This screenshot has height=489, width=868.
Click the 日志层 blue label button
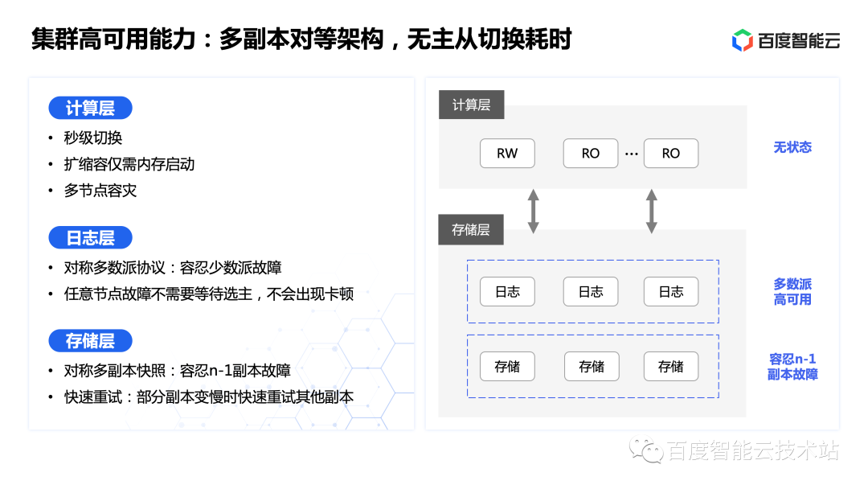coord(91,237)
